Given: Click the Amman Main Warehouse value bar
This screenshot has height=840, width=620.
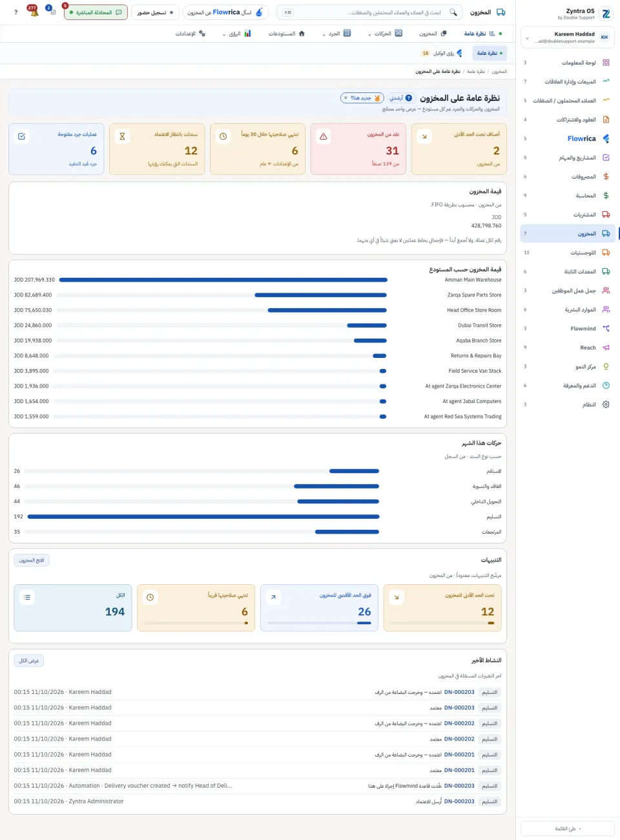Looking at the screenshot, I should click(x=223, y=280).
